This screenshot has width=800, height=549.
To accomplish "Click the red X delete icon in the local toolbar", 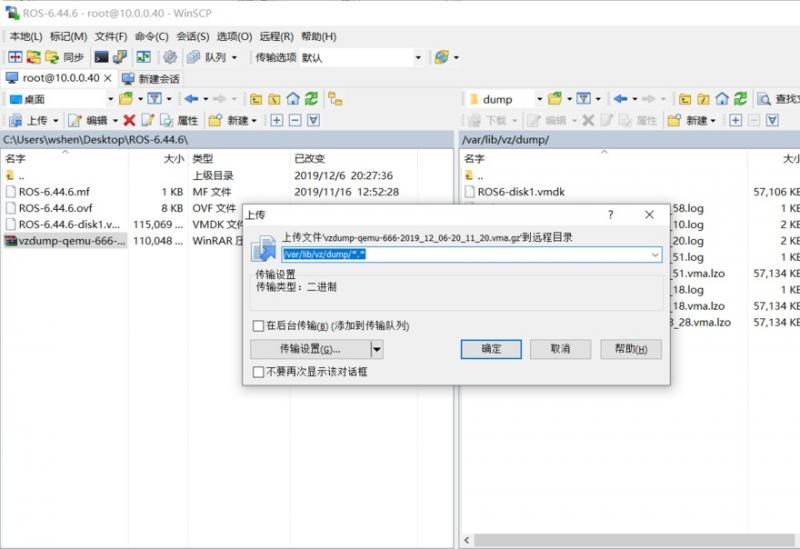I will tap(130, 120).
